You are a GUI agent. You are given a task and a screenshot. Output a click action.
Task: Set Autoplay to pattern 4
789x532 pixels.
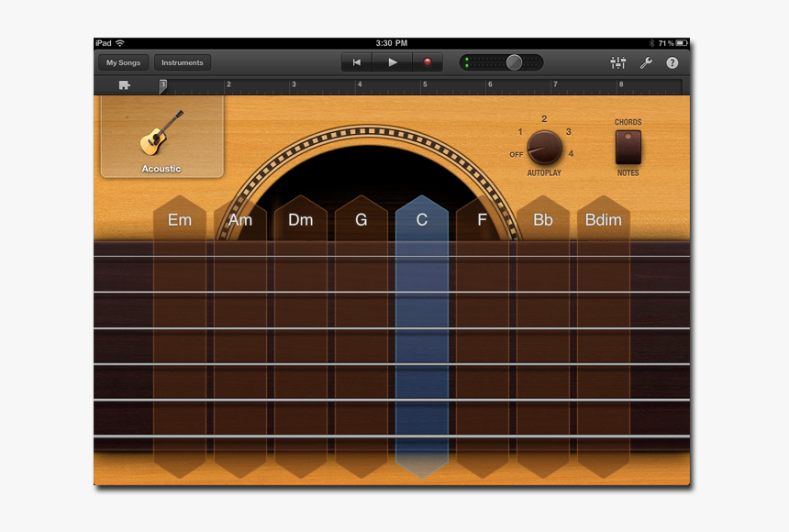(x=572, y=153)
